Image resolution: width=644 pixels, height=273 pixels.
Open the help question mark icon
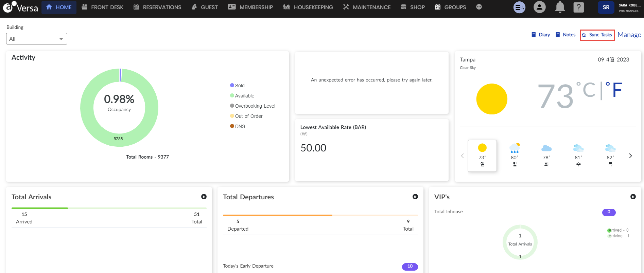point(578,7)
